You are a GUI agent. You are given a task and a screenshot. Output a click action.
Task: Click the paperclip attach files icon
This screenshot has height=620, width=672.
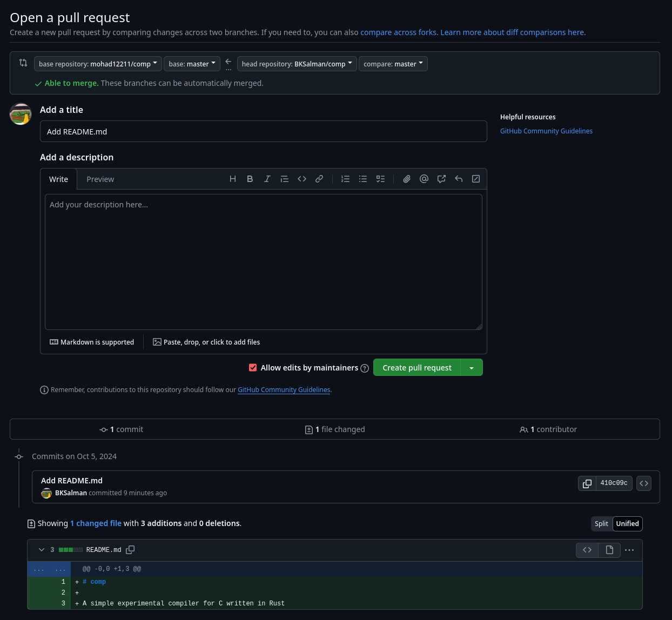click(x=407, y=179)
